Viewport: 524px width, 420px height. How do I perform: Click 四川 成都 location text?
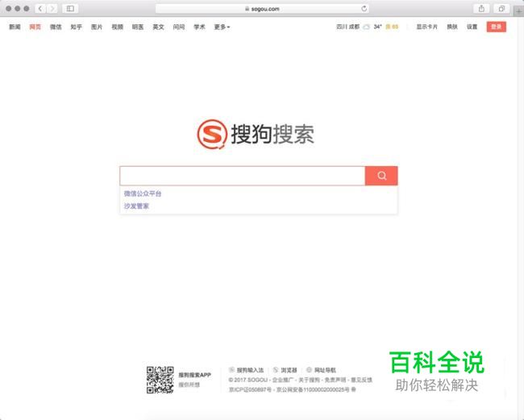[x=348, y=27]
